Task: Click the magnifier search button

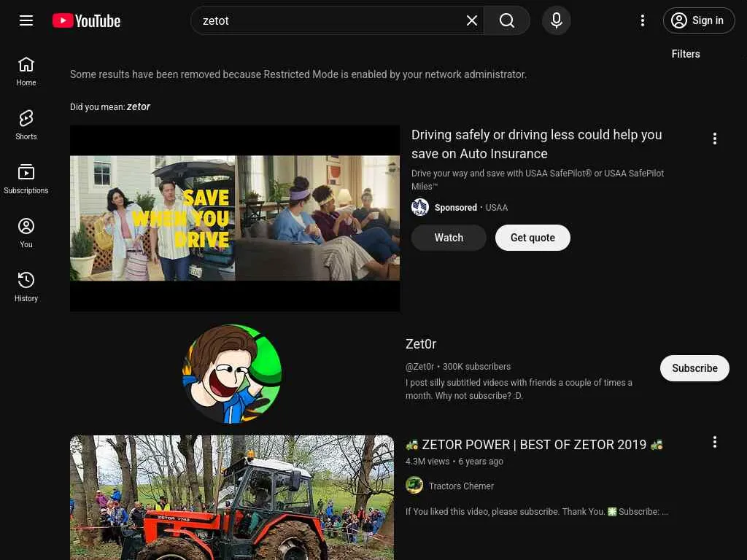Action: click(x=507, y=20)
